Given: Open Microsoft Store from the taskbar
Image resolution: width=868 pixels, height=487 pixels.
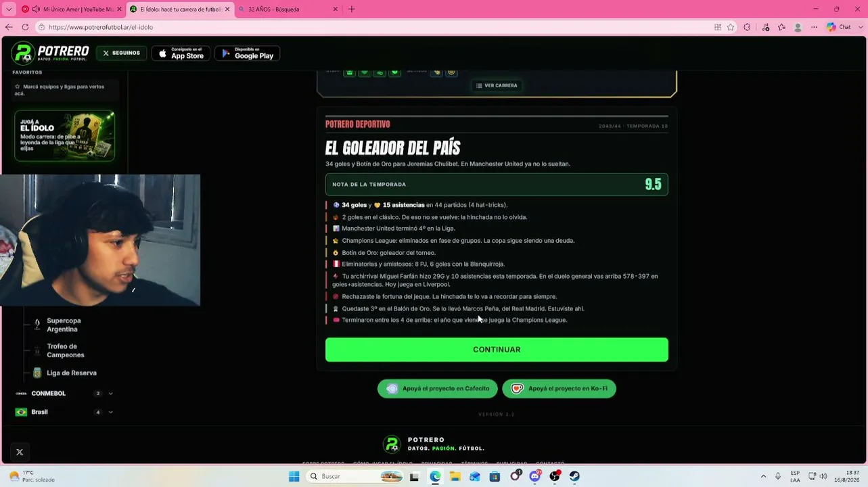Looking at the screenshot, I should [495, 476].
